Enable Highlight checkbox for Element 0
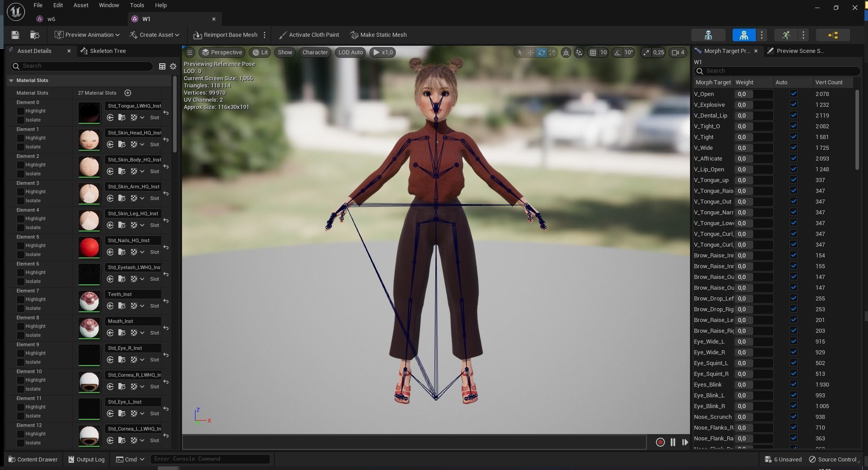Image resolution: width=868 pixels, height=470 pixels. click(x=21, y=111)
